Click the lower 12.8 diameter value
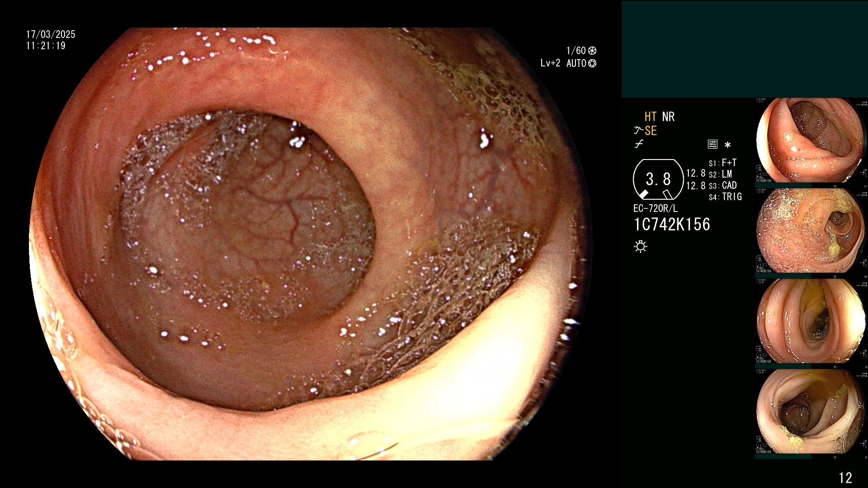Screen dimensions: 868x488 pos(696,186)
